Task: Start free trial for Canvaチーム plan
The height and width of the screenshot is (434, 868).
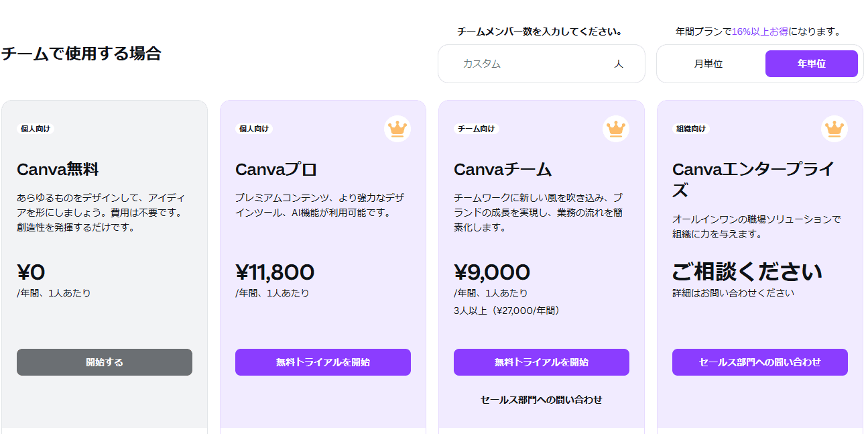Action: click(541, 362)
